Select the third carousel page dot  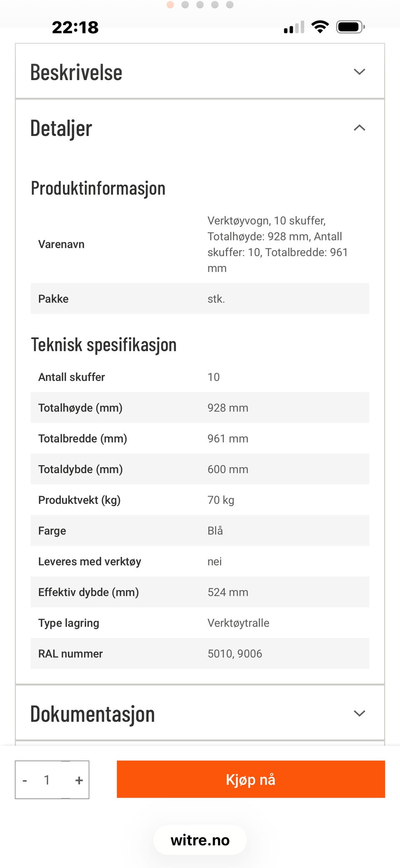click(x=200, y=5)
